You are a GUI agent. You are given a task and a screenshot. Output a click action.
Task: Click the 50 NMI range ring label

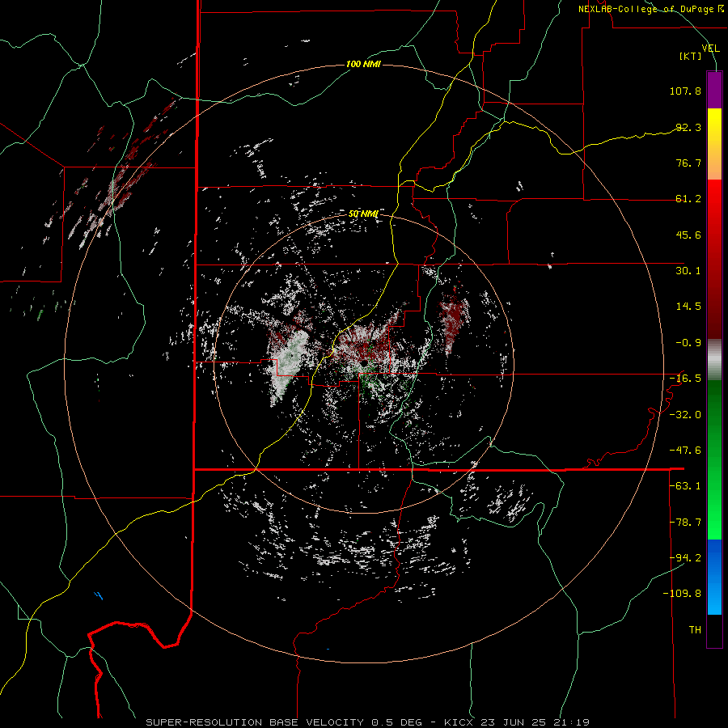pos(363,214)
